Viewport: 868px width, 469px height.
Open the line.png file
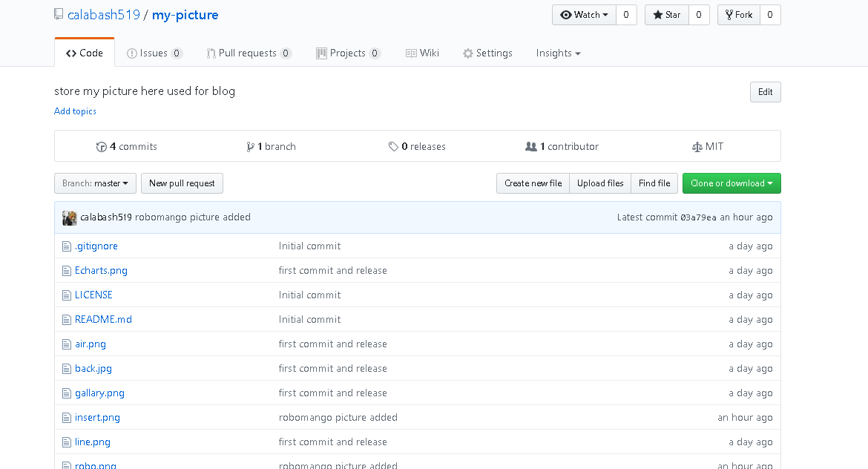tap(93, 442)
